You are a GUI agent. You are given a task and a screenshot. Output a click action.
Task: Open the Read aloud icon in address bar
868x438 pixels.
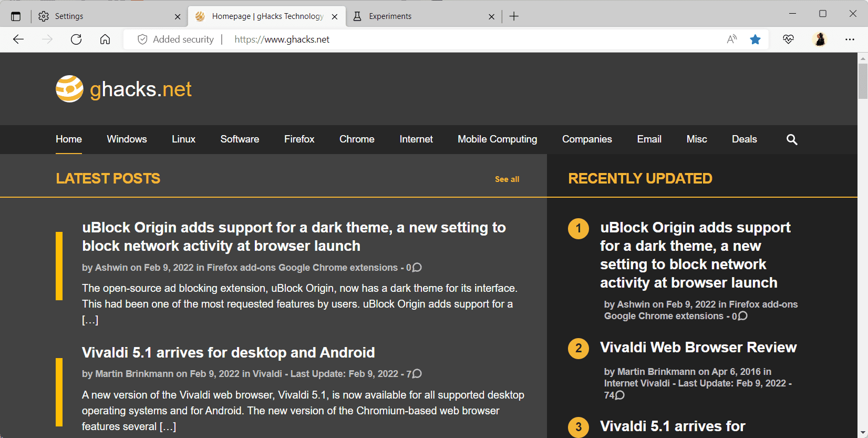coord(731,39)
